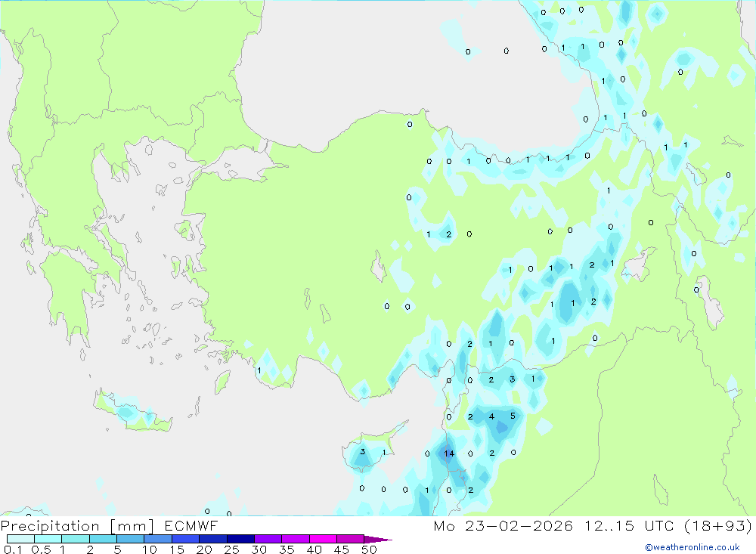
Task: Click the '4' precipitation value on the map
Action: (x=491, y=416)
